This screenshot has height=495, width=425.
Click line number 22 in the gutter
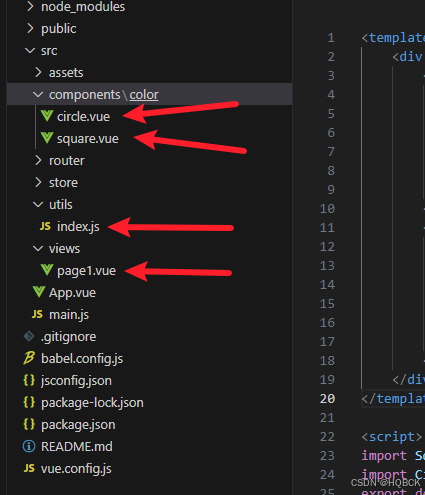327,437
